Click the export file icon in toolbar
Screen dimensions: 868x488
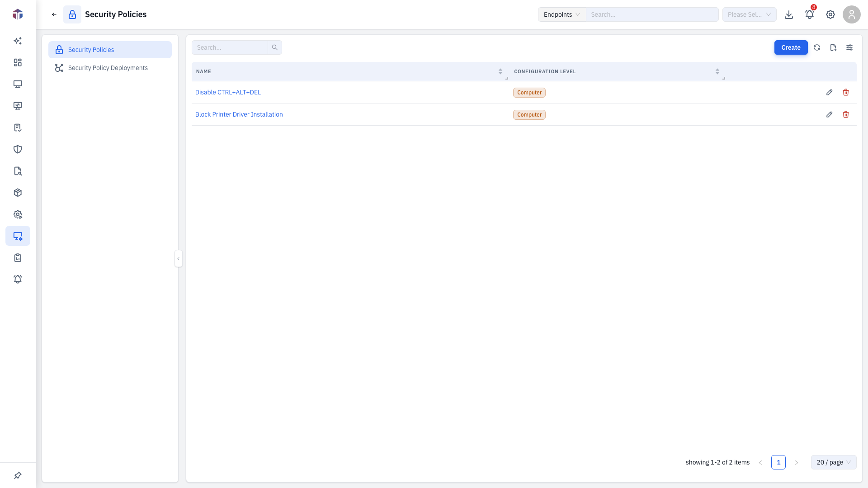coord(833,47)
